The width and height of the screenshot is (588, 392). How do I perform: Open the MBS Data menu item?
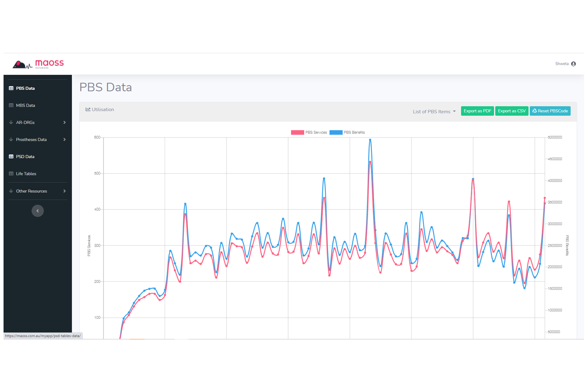(25, 105)
